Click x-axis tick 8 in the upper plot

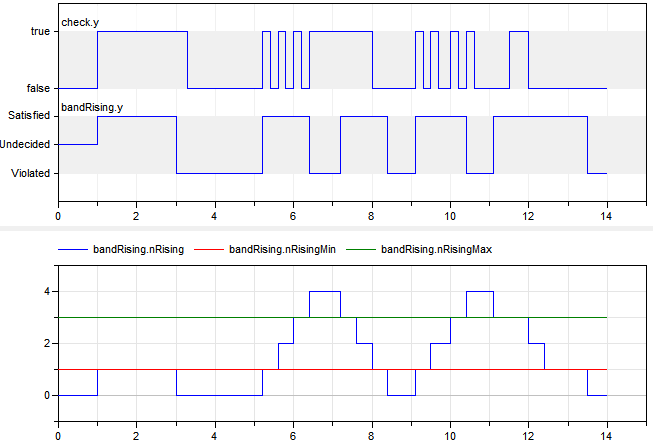tap(372, 215)
